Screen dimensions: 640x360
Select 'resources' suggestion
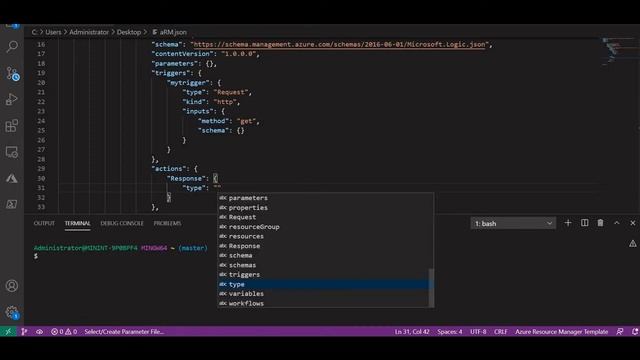point(325,236)
